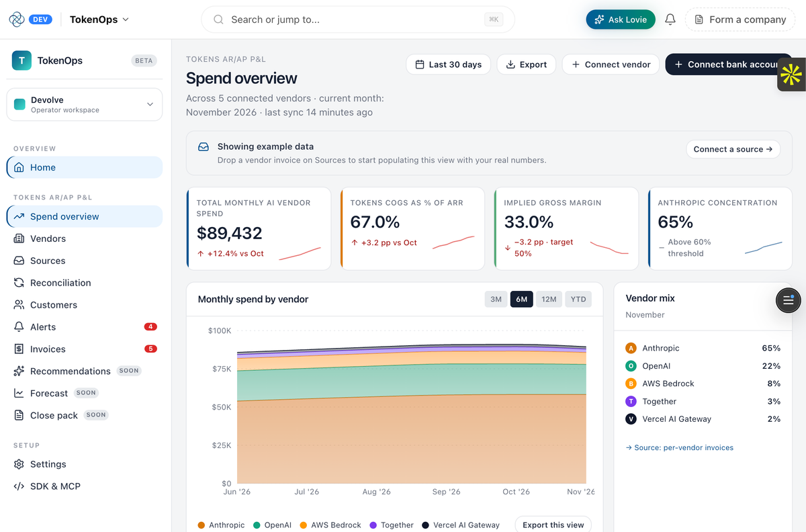Open the floating list menu button
This screenshot has width=806, height=532.
pos(789,300)
